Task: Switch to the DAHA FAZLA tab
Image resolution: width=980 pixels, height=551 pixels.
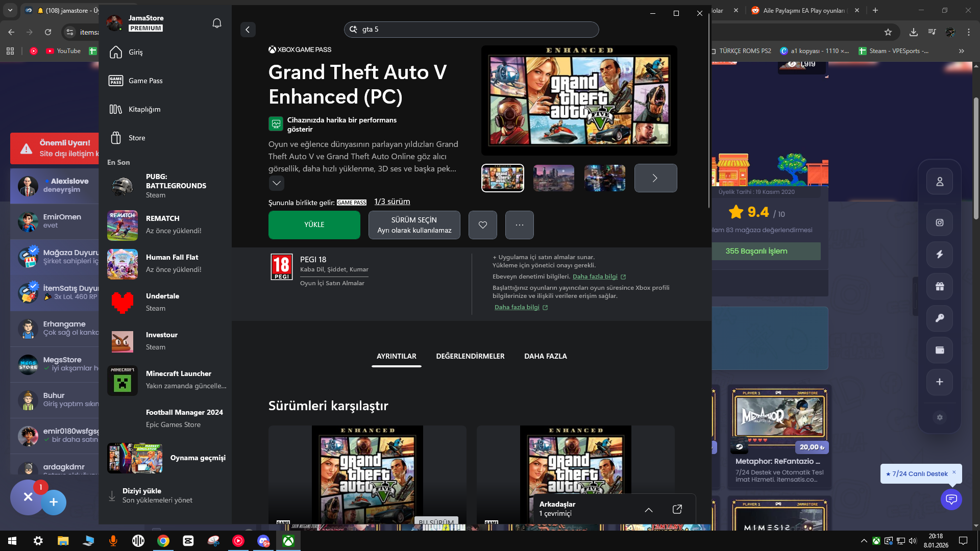Action: [546, 356]
